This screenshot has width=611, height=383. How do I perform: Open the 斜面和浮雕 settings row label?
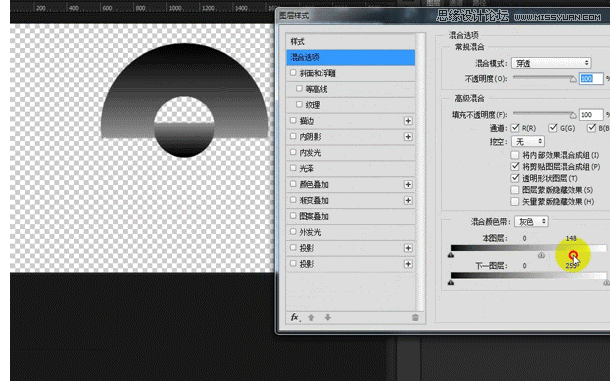pos(318,73)
